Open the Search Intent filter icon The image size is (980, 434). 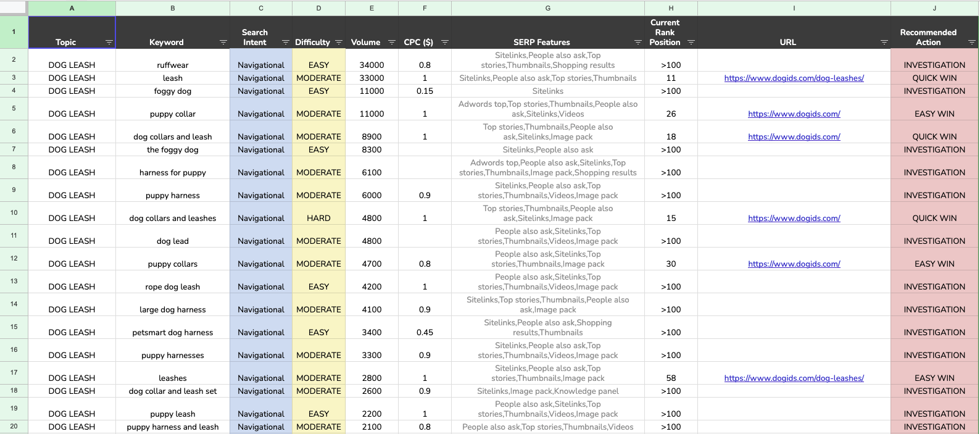(x=285, y=43)
